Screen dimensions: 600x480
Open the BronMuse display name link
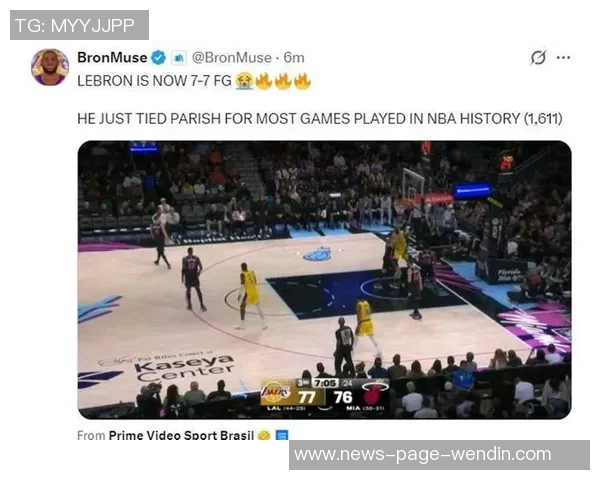click(112, 58)
